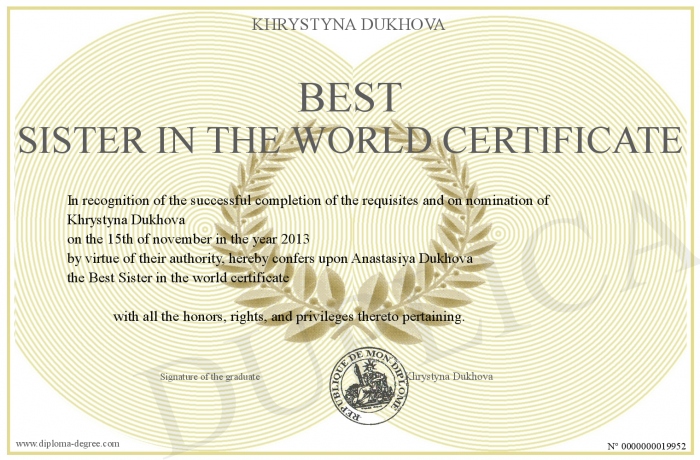Click the date line '15th of november 2013'
Image resolution: width=700 pixels, height=460 pixels.
click(188, 239)
